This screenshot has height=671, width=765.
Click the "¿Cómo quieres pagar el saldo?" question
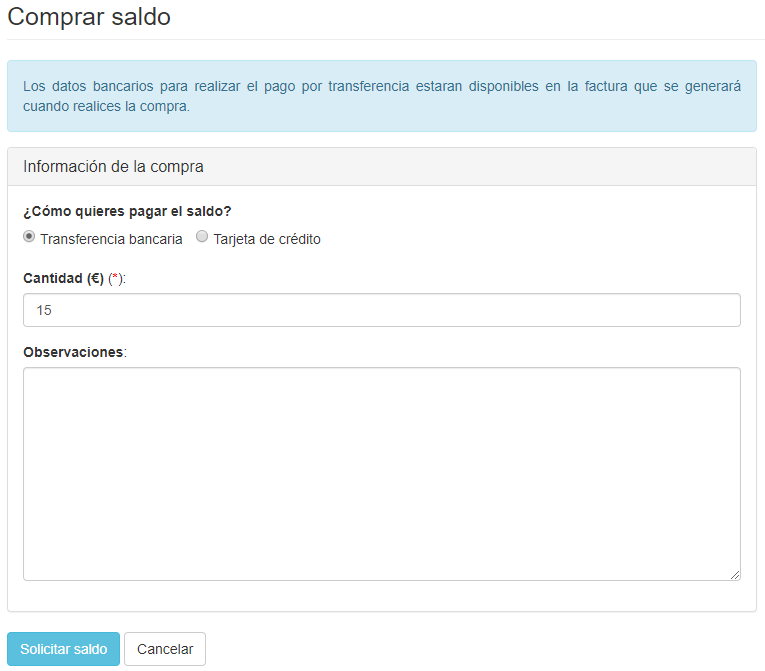tap(127, 211)
